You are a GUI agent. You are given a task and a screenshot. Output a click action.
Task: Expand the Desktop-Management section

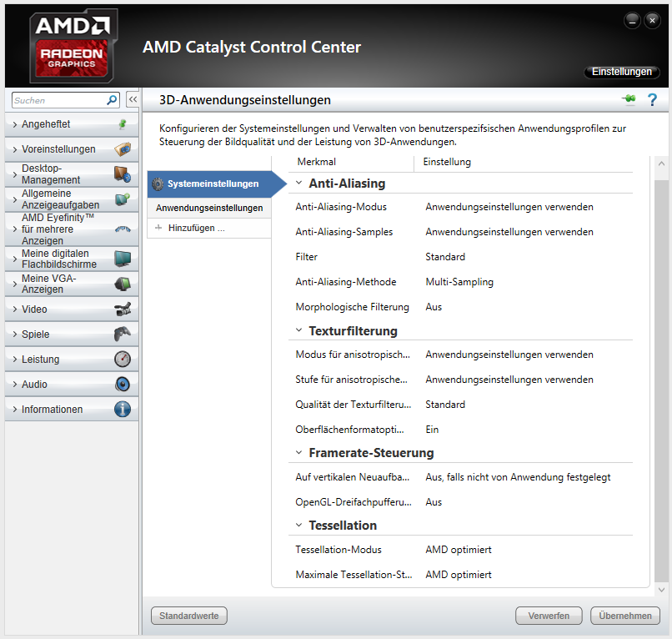coord(15,174)
